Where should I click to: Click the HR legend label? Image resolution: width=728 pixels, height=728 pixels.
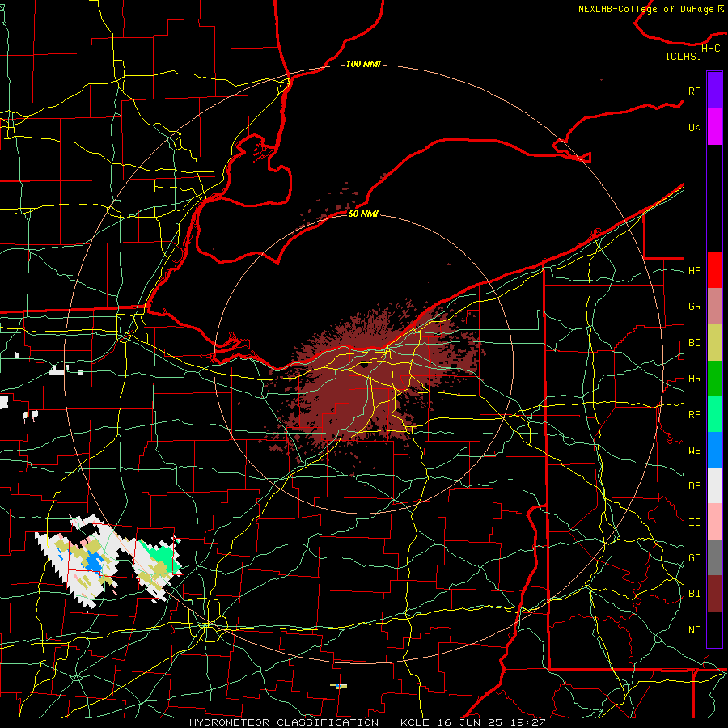tap(694, 379)
